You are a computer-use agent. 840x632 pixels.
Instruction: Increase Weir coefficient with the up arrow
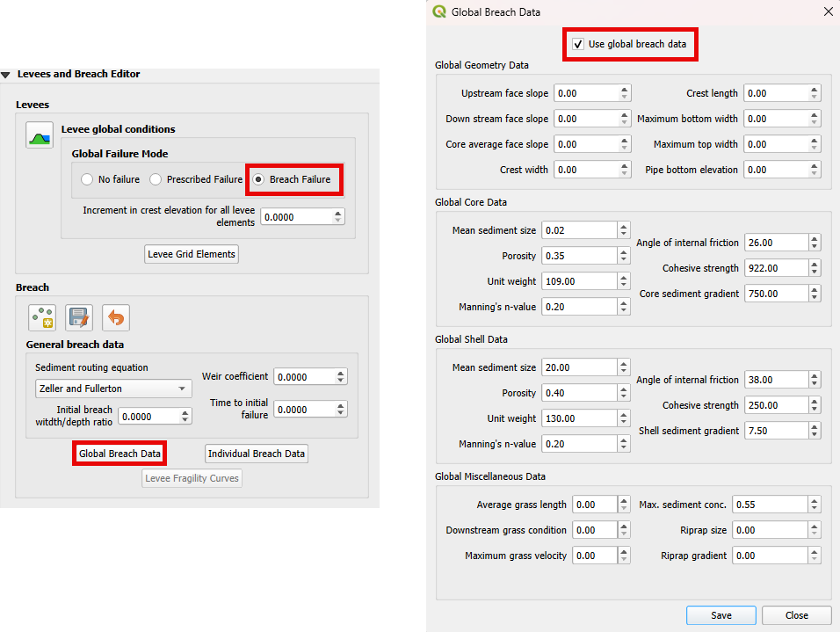point(341,373)
